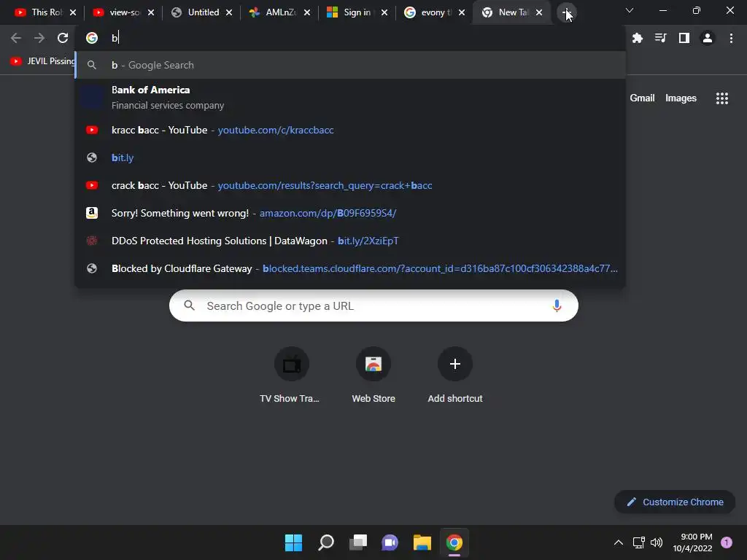The image size is (747, 560).
Task: Click the Search Google or type a URL box
Action: point(373,306)
